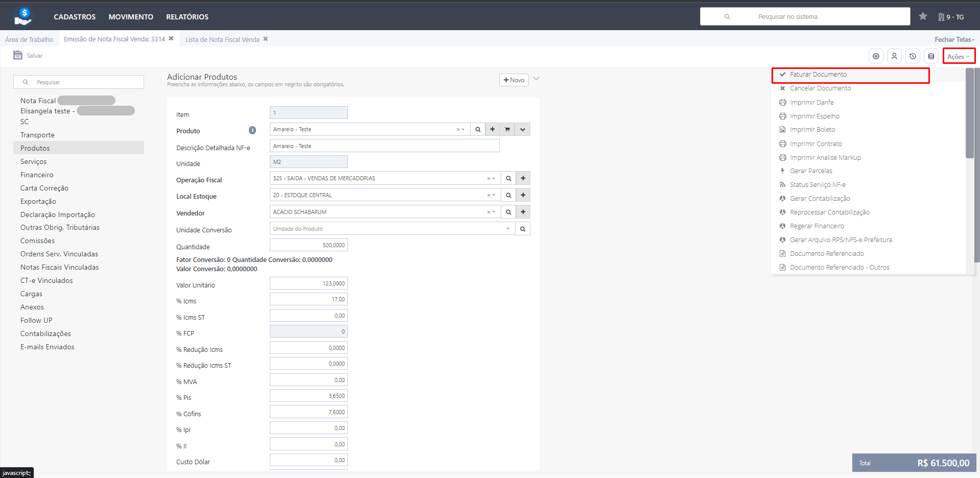Click the sidebar Pesquisar field

[79, 82]
